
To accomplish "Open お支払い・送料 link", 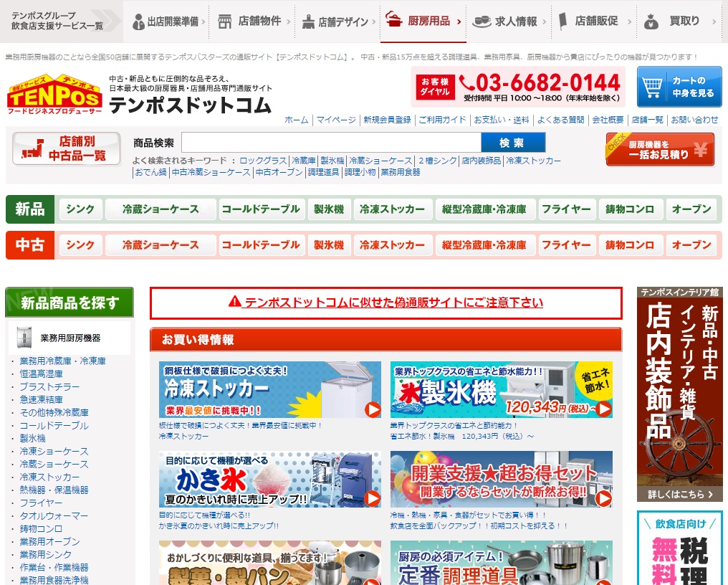I will click(x=502, y=120).
